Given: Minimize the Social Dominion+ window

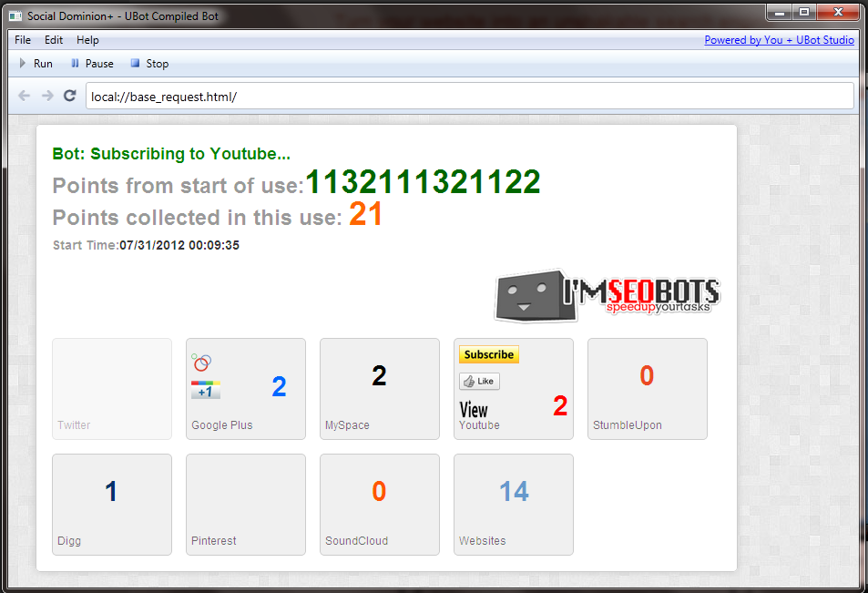Looking at the screenshot, I should click(x=780, y=12).
